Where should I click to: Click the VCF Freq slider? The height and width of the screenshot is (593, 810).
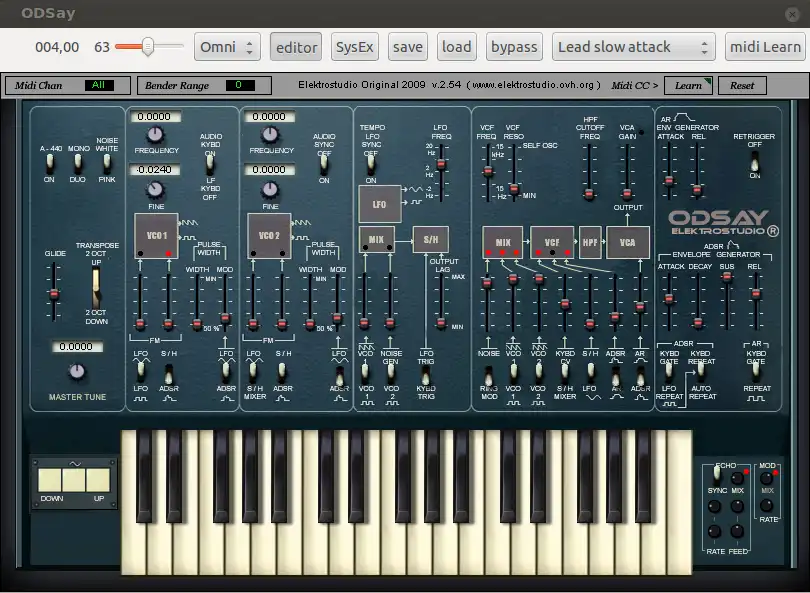pos(488,172)
